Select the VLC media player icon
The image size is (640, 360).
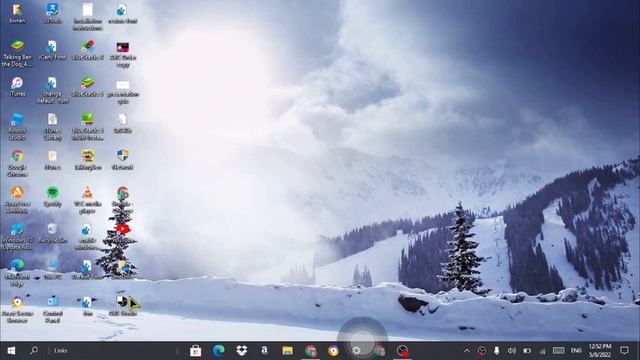click(87, 200)
